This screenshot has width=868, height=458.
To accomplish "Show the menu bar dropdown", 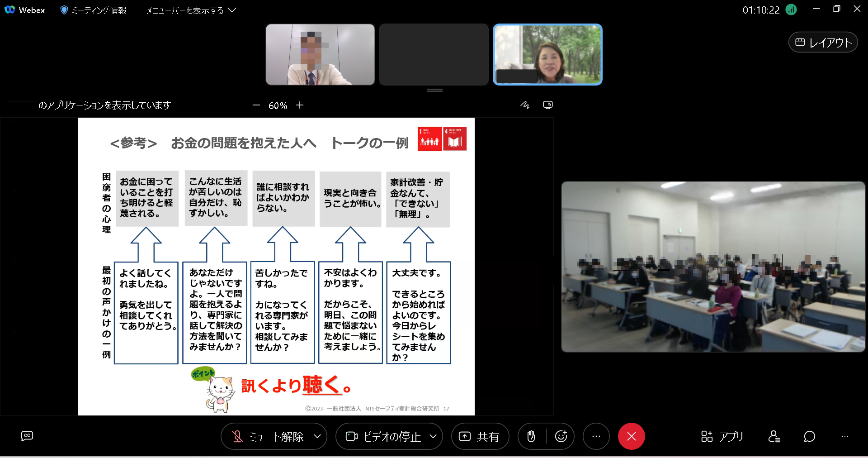I will tap(191, 10).
